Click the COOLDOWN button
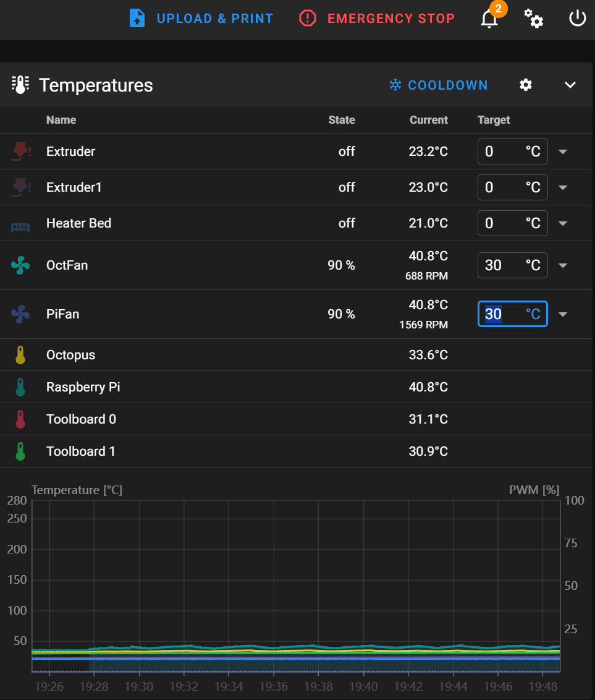The image size is (595, 700). (439, 85)
